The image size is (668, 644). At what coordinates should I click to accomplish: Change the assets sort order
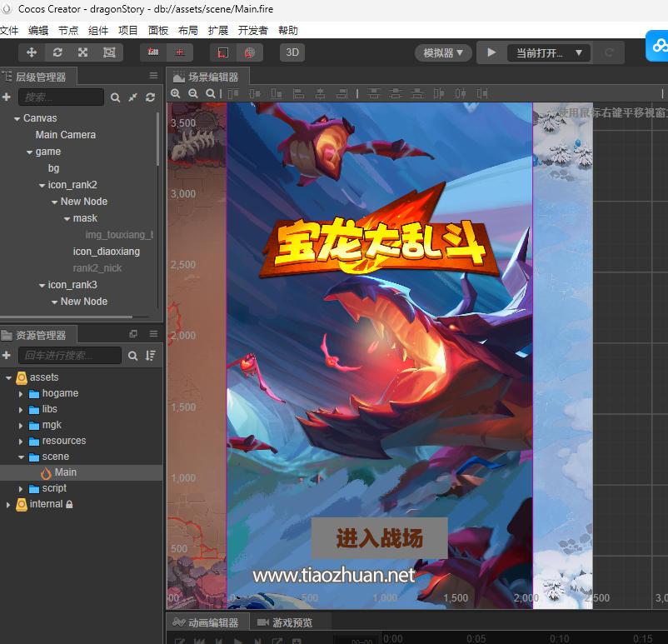(151, 356)
